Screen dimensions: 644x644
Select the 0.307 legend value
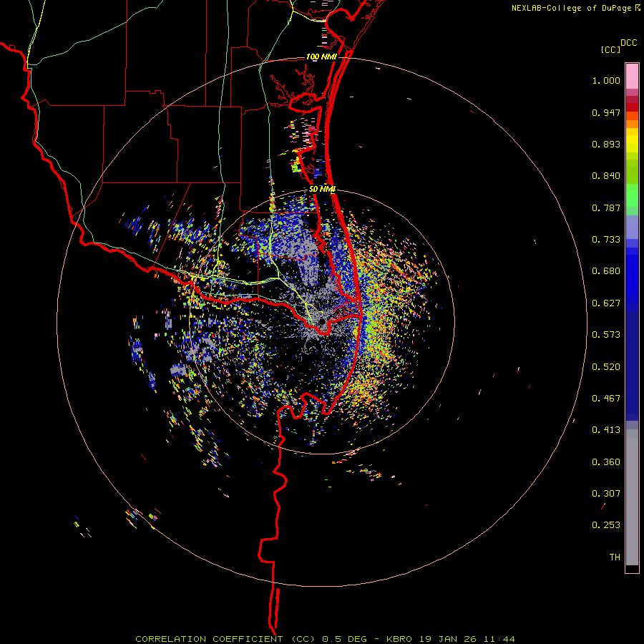[x=606, y=494]
